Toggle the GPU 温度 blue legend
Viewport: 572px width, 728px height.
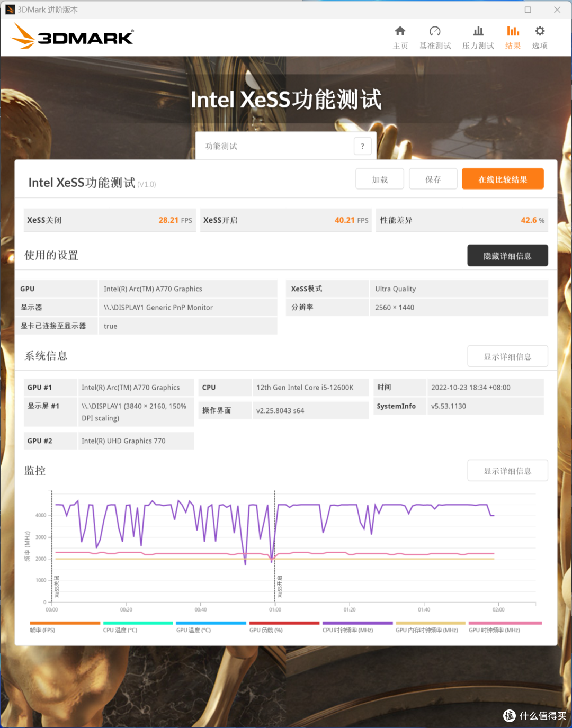pos(211,627)
